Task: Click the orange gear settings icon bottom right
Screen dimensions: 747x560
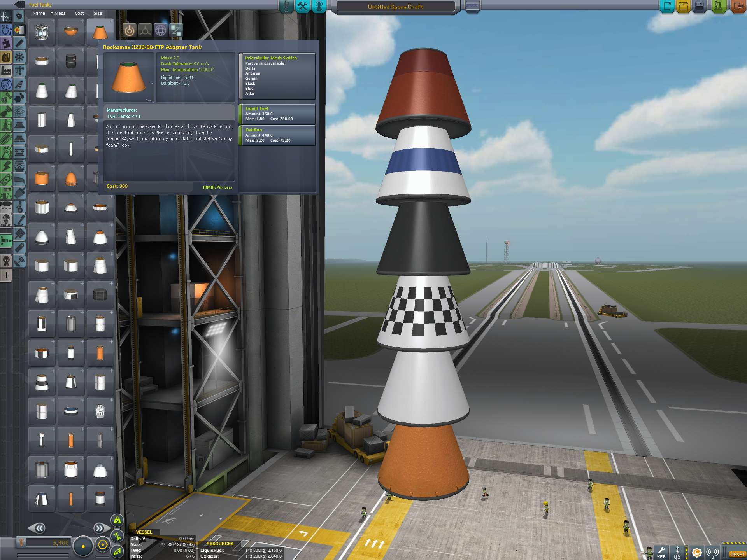Action: click(x=696, y=552)
